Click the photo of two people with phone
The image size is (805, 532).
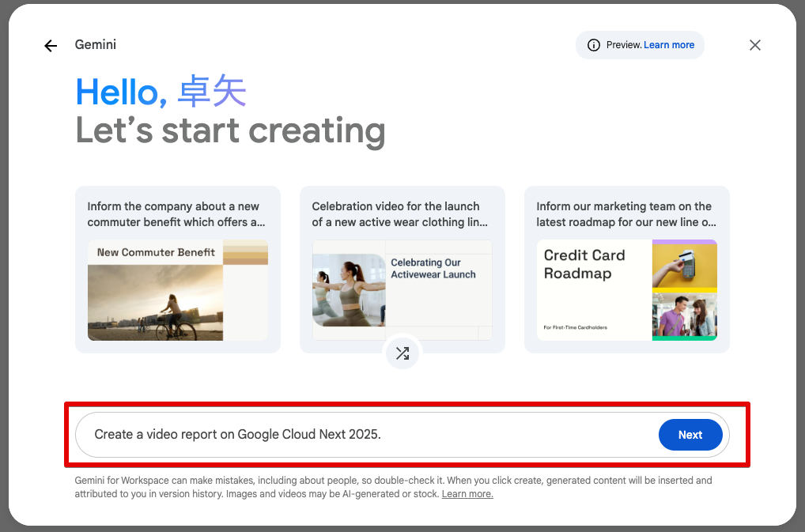click(x=684, y=315)
